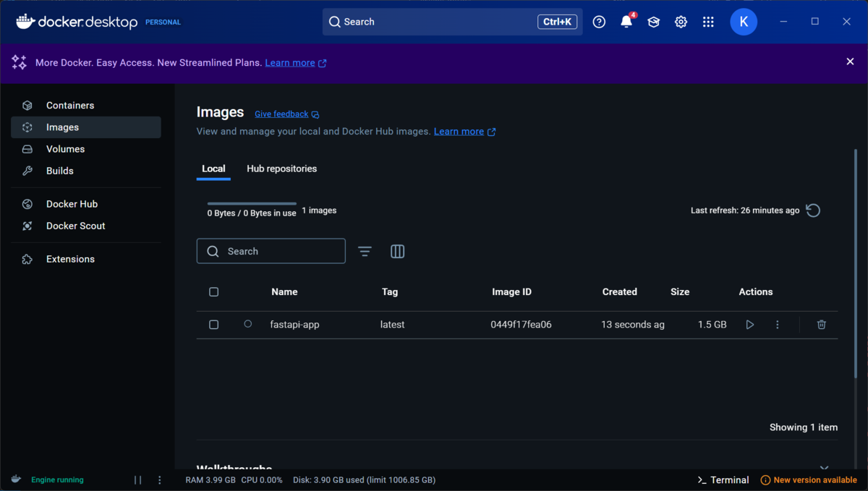
Task: Open engine options three-dot menu in status bar
Action: point(159,480)
